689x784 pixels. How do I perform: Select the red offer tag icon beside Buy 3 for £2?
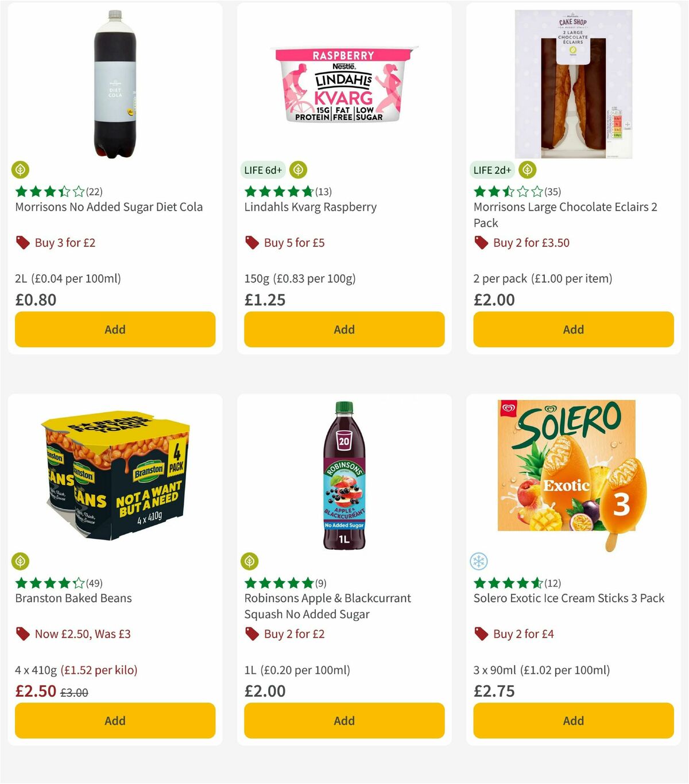tap(22, 242)
